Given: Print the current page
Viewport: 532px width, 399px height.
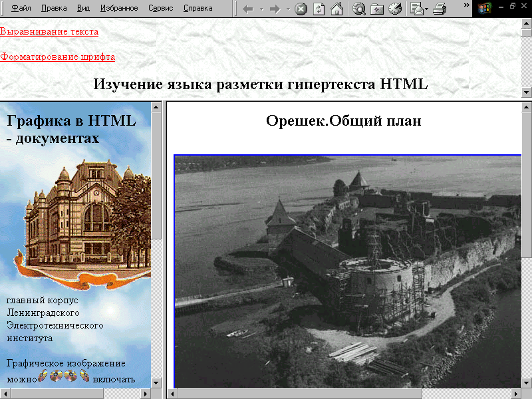Looking at the screenshot, I should 440,9.
